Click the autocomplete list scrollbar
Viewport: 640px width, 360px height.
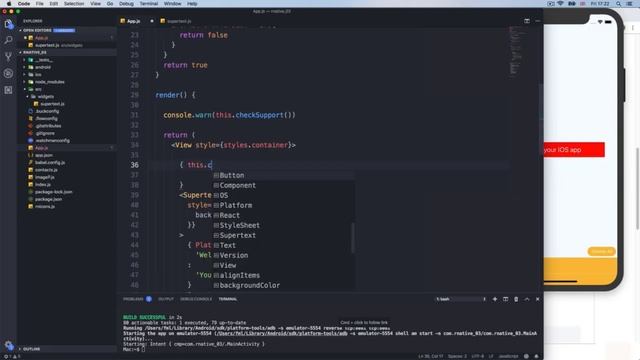353,238
